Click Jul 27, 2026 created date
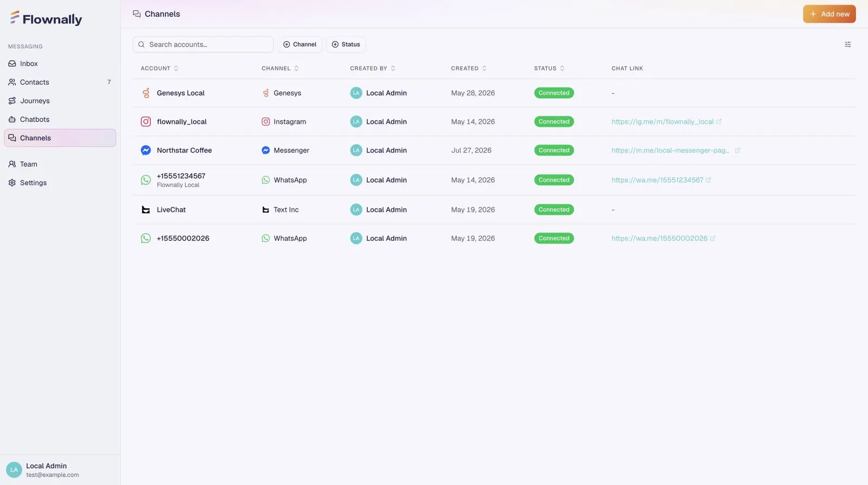868x485 pixels. click(x=471, y=150)
